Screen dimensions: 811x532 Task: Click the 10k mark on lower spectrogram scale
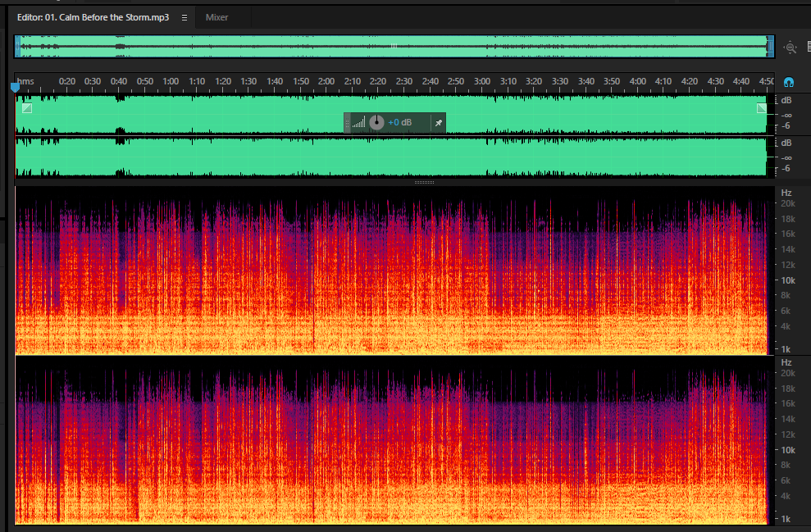click(788, 450)
